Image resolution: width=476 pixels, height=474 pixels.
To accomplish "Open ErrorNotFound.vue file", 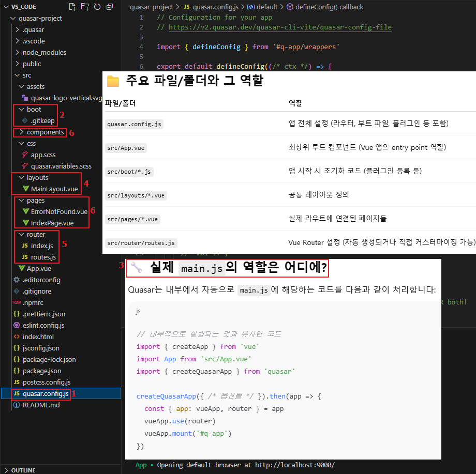I will (x=59, y=212).
